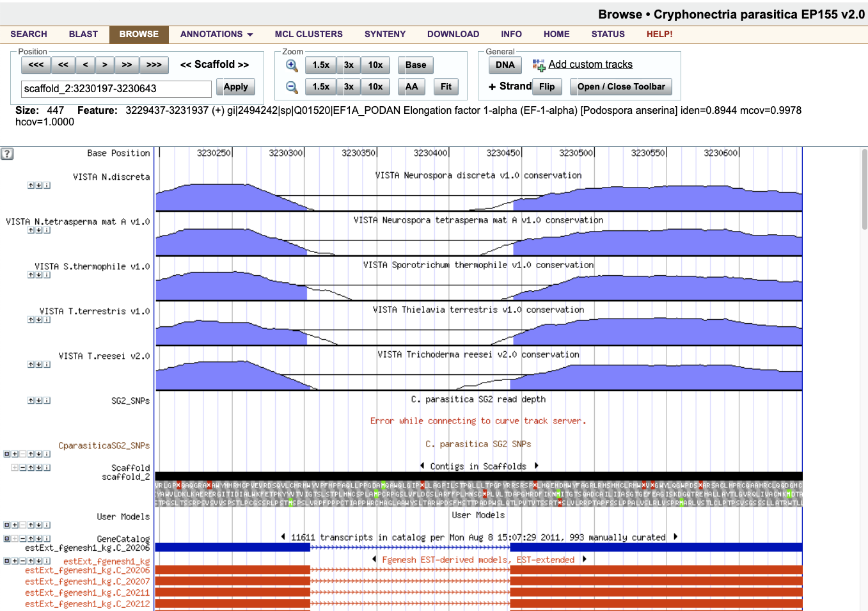Screen dimensions: 868x611
Task: Show info for VISTA N.discreta track
Action: 47,186
